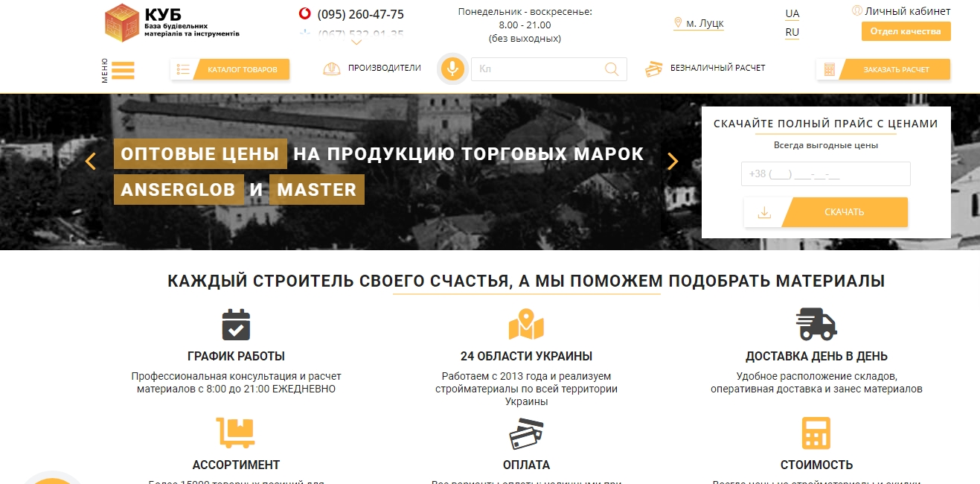
Task: Focus the +38 phone number input
Action: click(x=826, y=173)
